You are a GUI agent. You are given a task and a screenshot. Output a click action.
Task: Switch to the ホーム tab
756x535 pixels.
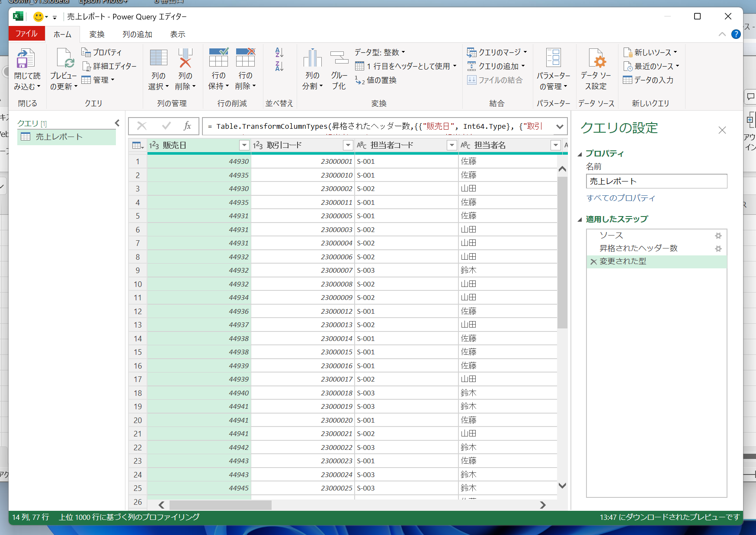click(63, 34)
